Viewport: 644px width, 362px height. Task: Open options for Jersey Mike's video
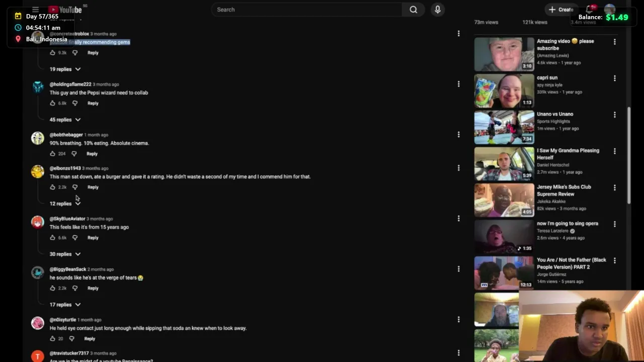click(614, 188)
